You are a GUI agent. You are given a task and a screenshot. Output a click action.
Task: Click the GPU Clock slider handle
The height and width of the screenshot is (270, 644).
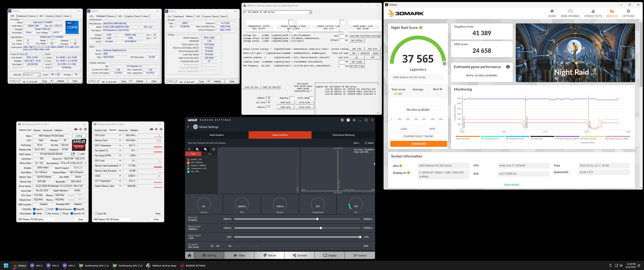(x=317, y=219)
